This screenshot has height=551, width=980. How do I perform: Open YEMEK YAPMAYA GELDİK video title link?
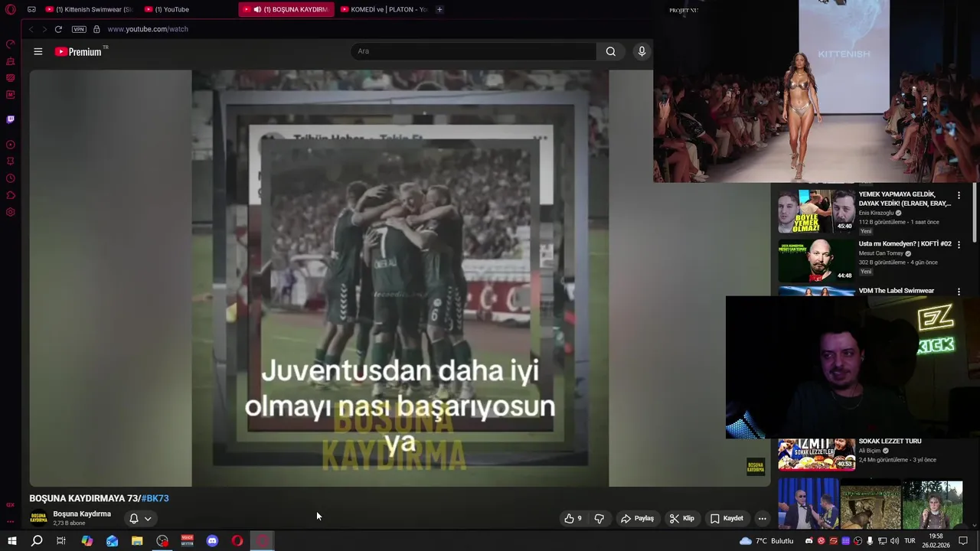904,199
